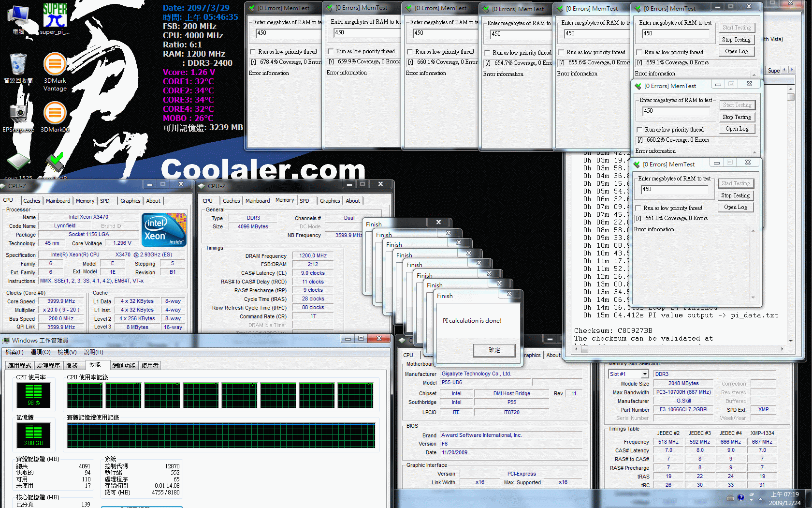This screenshot has width=812, height=508.
Task: Open the Slot #1 dropdown in CPU-Z SPD
Action: coord(644,374)
